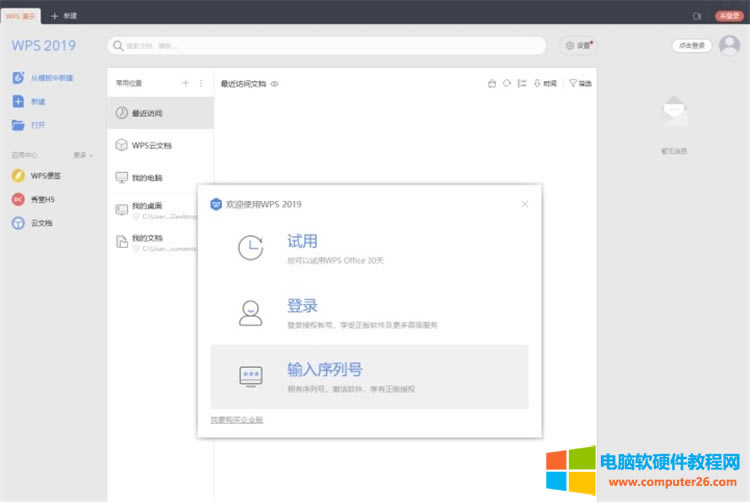Click the blue 新建 document icon
The width and height of the screenshot is (750, 502).
[x=18, y=101]
